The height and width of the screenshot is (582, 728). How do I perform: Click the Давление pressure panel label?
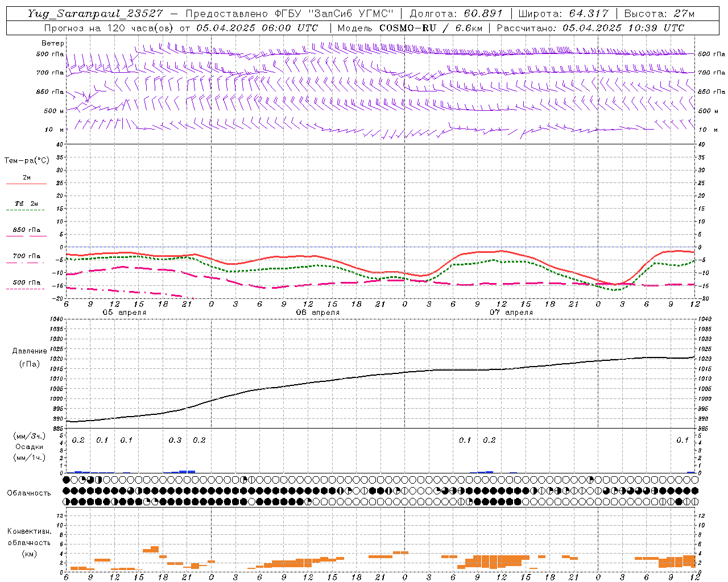pyautogui.click(x=30, y=351)
